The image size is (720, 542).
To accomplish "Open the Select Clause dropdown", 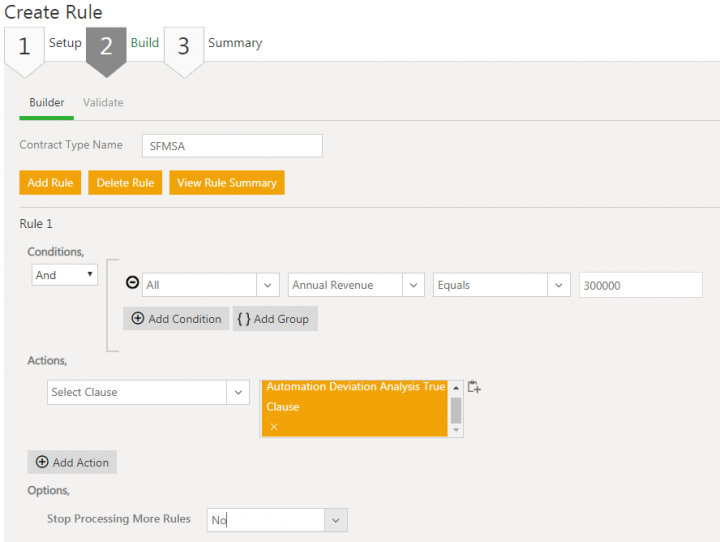I will pyautogui.click(x=148, y=392).
